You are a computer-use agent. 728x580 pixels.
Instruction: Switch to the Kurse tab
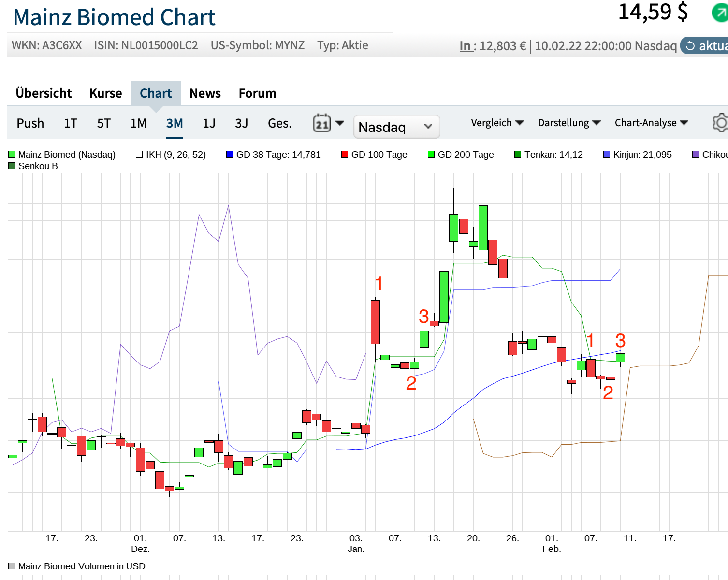(106, 93)
